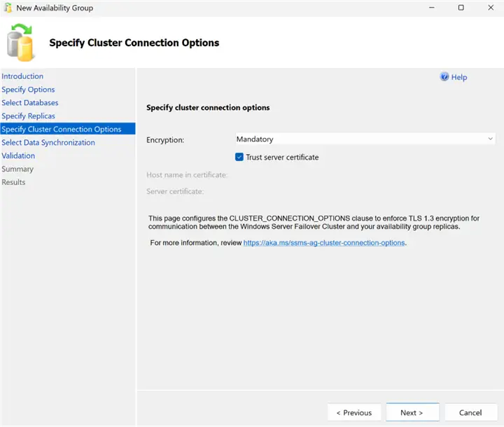Click the Specify cluster connection options subheading
This screenshot has width=504, height=427.
208,107
